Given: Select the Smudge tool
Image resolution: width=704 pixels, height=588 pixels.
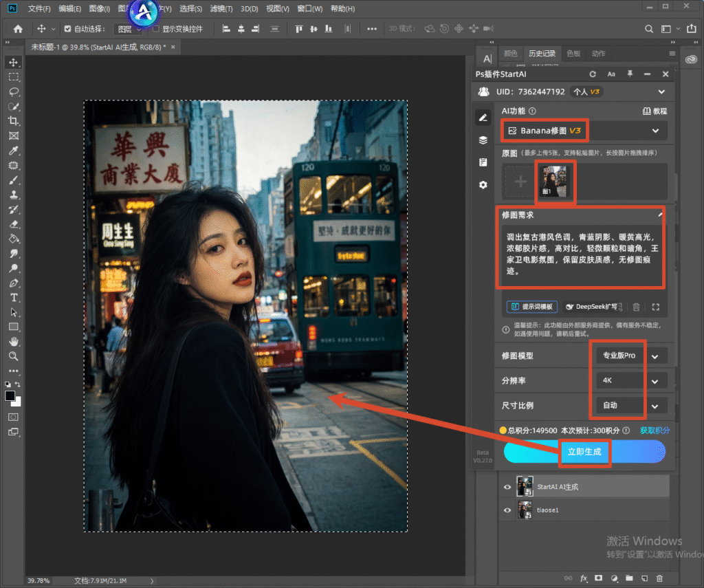Looking at the screenshot, I should (14, 253).
